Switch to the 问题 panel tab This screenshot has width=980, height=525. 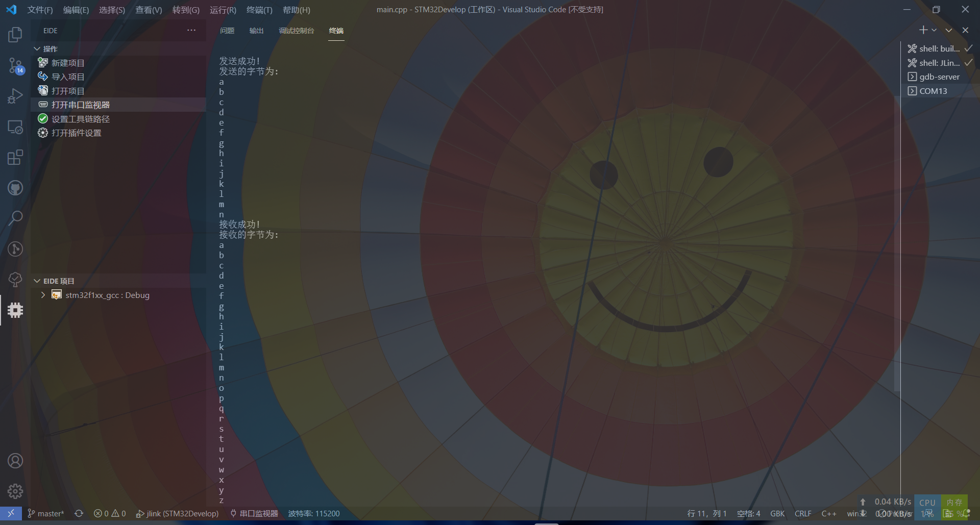click(227, 31)
